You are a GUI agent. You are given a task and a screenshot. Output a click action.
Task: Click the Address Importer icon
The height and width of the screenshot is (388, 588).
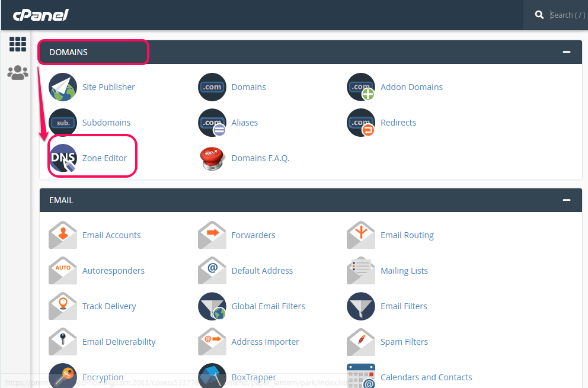[212, 342]
